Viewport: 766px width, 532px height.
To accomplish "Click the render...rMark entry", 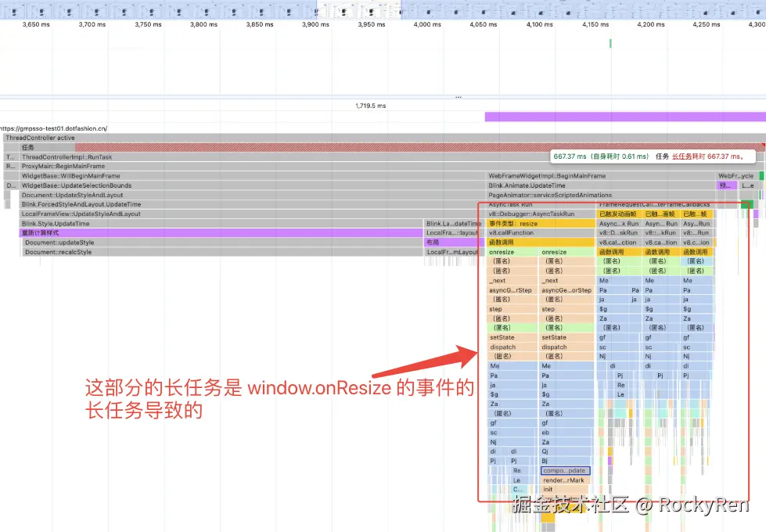I will pos(565,480).
